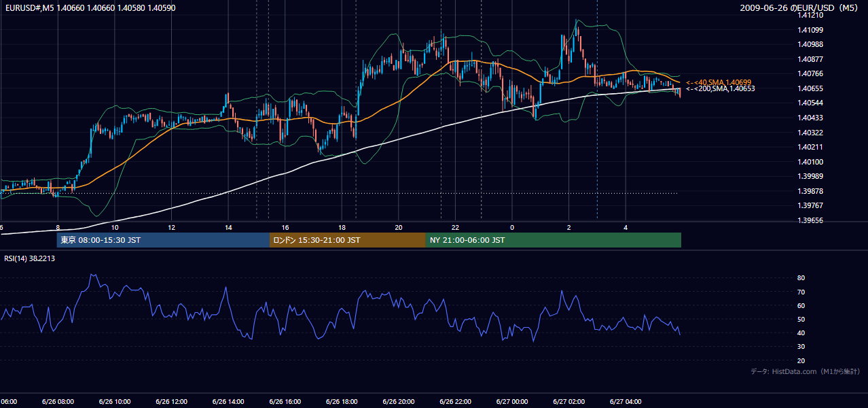The height and width of the screenshot is (408, 868).
Task: Click price axis value 1.40322
Action: click(x=810, y=133)
